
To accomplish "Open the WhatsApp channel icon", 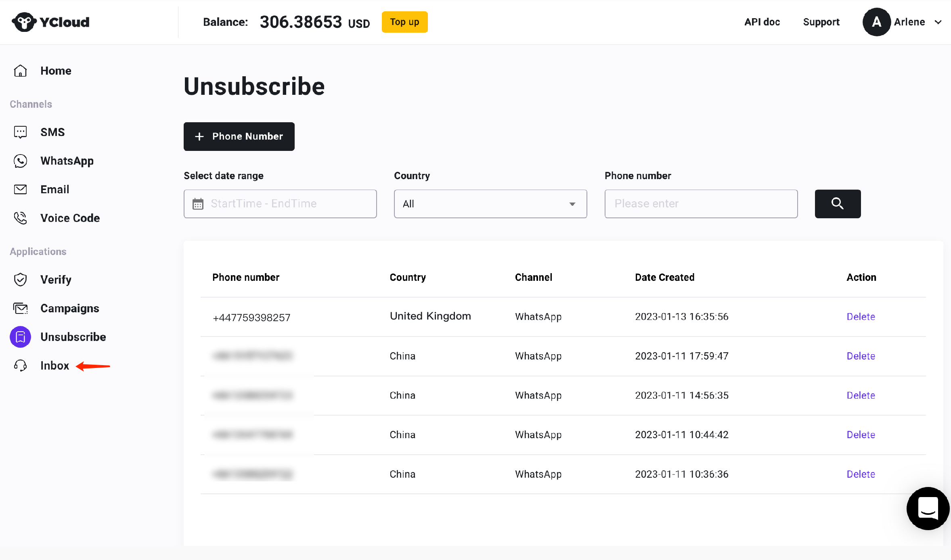I will (x=20, y=161).
